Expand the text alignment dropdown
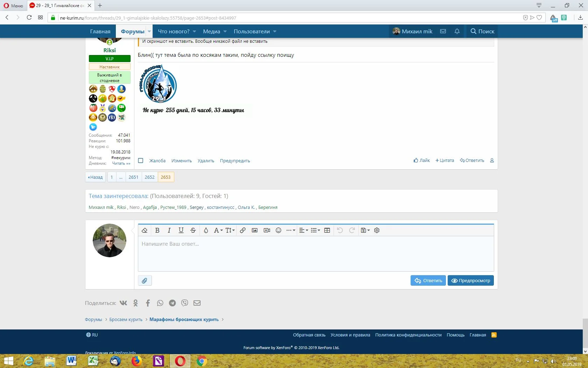 pyautogui.click(x=303, y=230)
